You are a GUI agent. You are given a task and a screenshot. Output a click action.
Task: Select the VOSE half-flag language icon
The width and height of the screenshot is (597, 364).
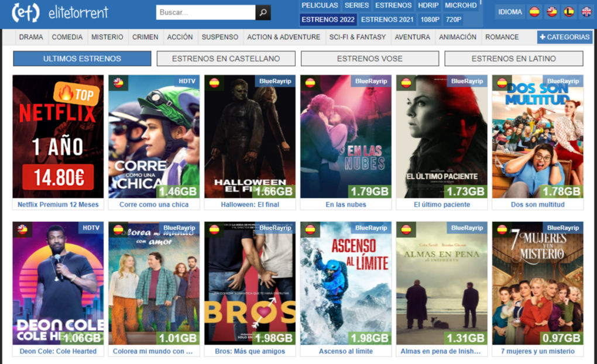pos(551,11)
